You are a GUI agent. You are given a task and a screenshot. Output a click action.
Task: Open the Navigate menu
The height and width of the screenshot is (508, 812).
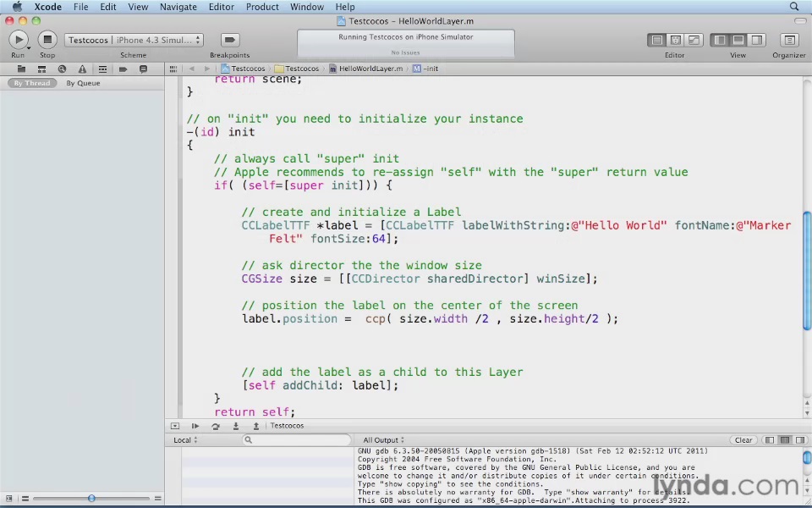pos(178,7)
